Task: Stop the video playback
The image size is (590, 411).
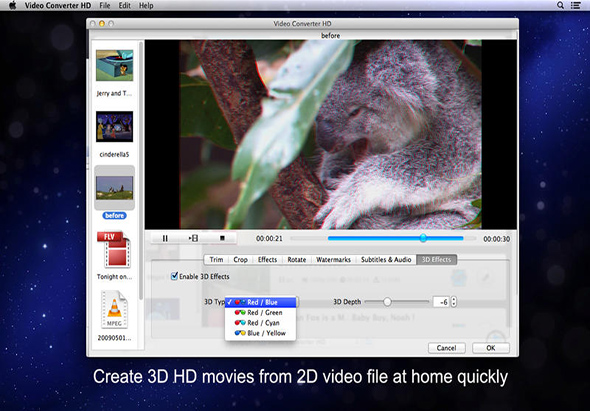Action: click(222, 238)
